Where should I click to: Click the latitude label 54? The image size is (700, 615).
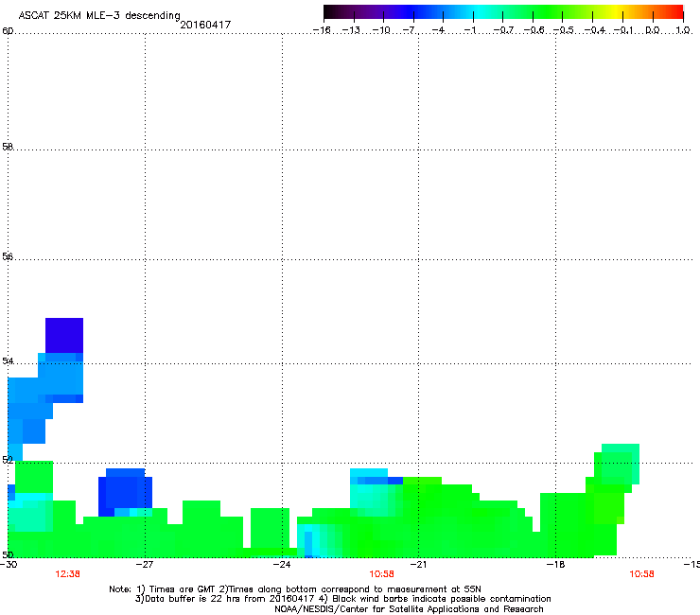coord(8,360)
